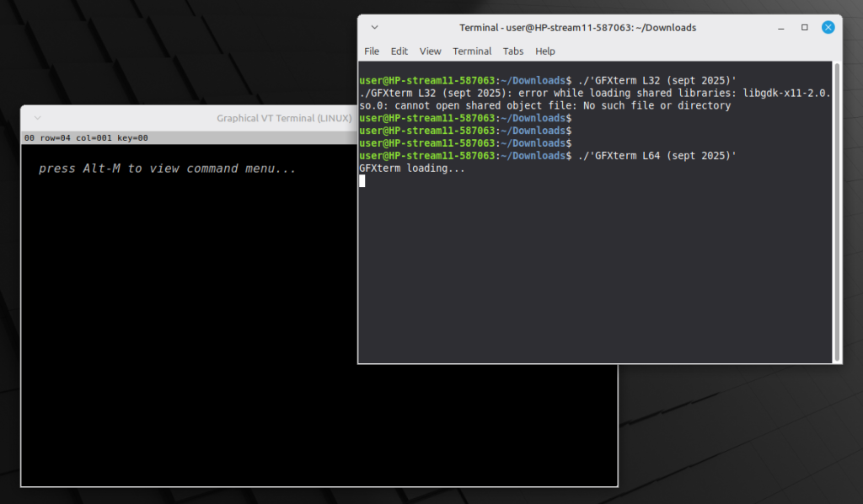Click the Terminal window vertical scrollbar
The image size is (863, 504).
pos(836,211)
